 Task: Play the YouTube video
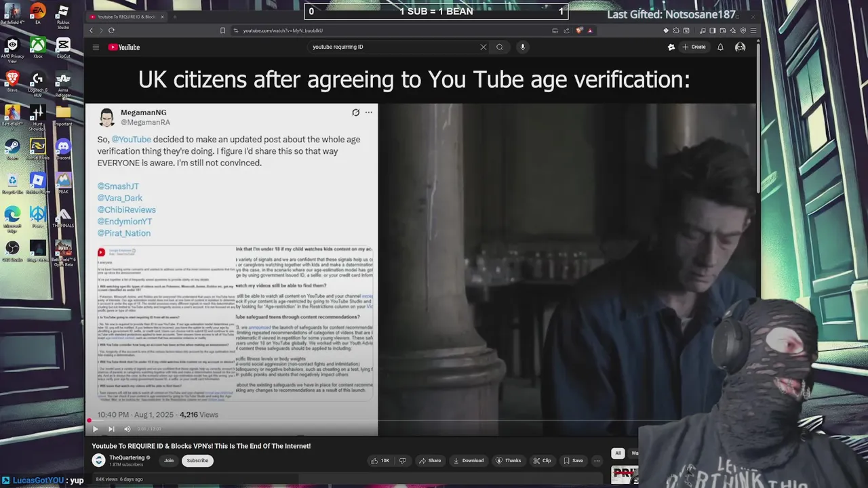click(x=95, y=429)
